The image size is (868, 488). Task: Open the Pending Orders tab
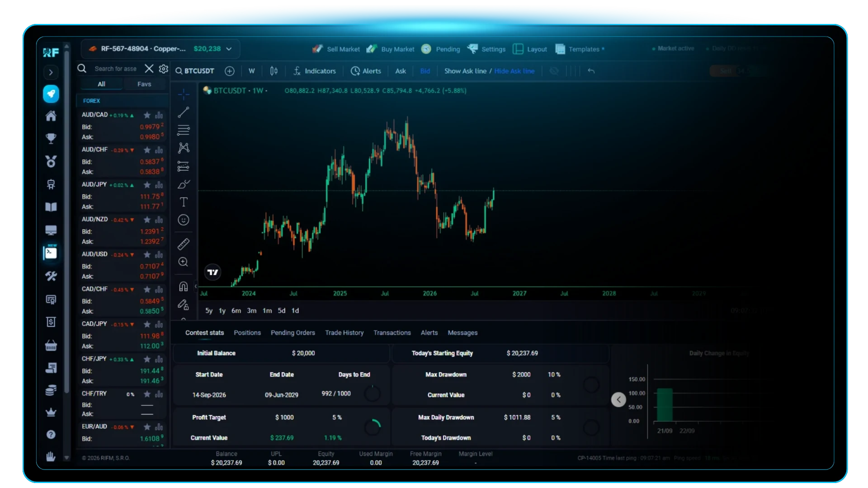pos(293,333)
